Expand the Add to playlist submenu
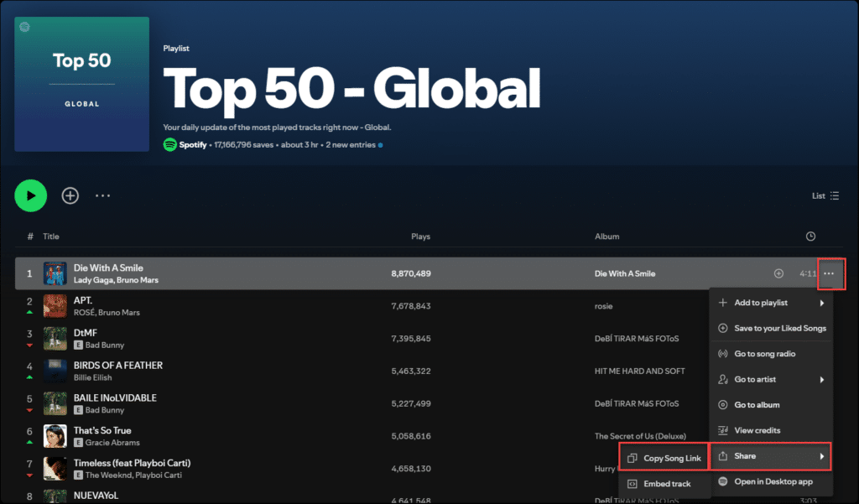The width and height of the screenshot is (859, 504). pos(772,303)
